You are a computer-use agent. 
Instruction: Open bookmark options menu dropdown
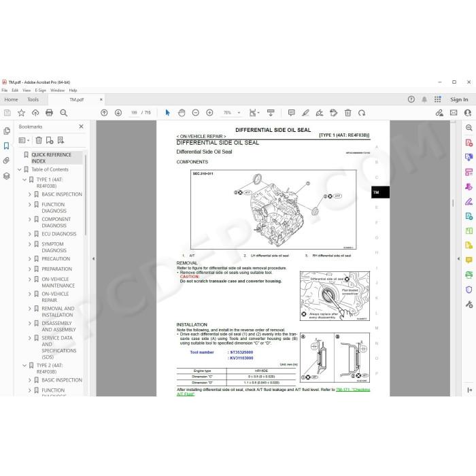(24, 140)
